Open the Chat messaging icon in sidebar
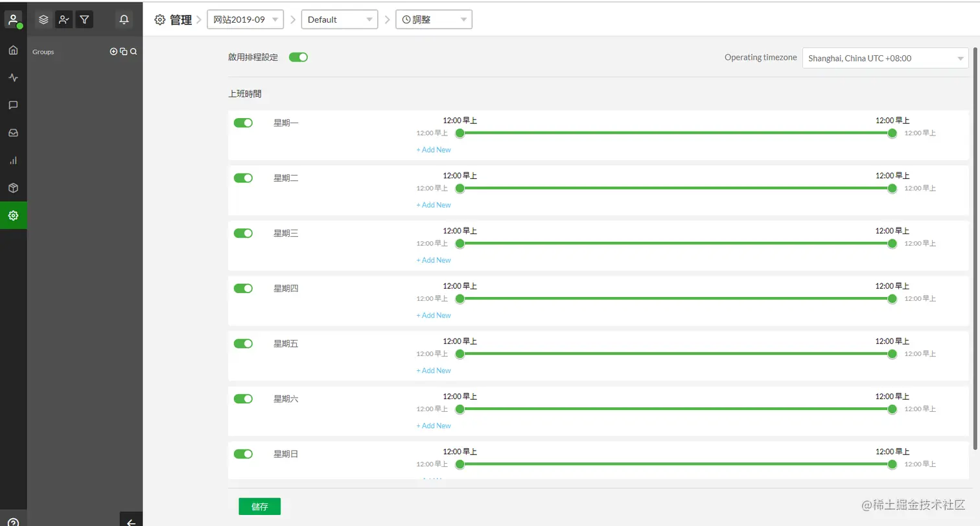This screenshot has height=526, width=980. click(13, 105)
